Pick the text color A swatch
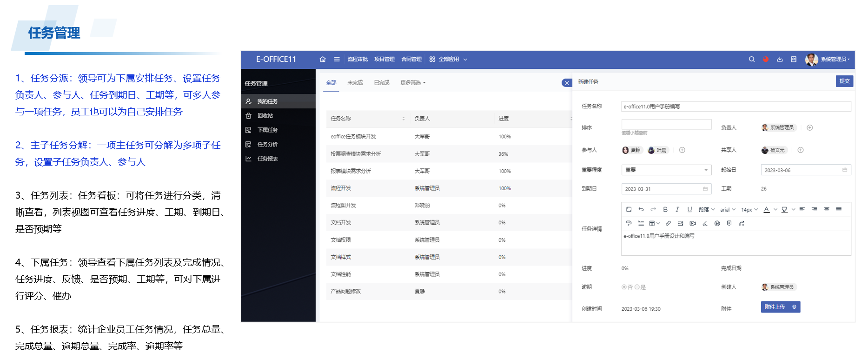 click(x=767, y=210)
